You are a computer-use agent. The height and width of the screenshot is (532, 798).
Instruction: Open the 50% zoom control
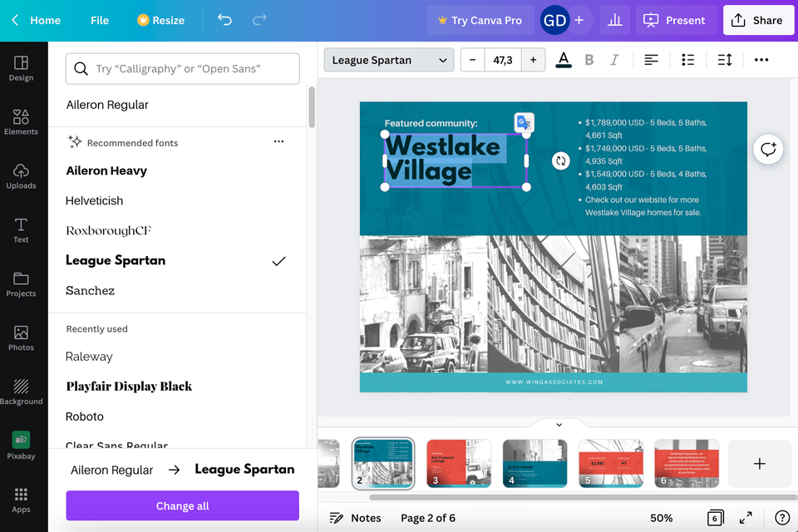pyautogui.click(x=661, y=518)
